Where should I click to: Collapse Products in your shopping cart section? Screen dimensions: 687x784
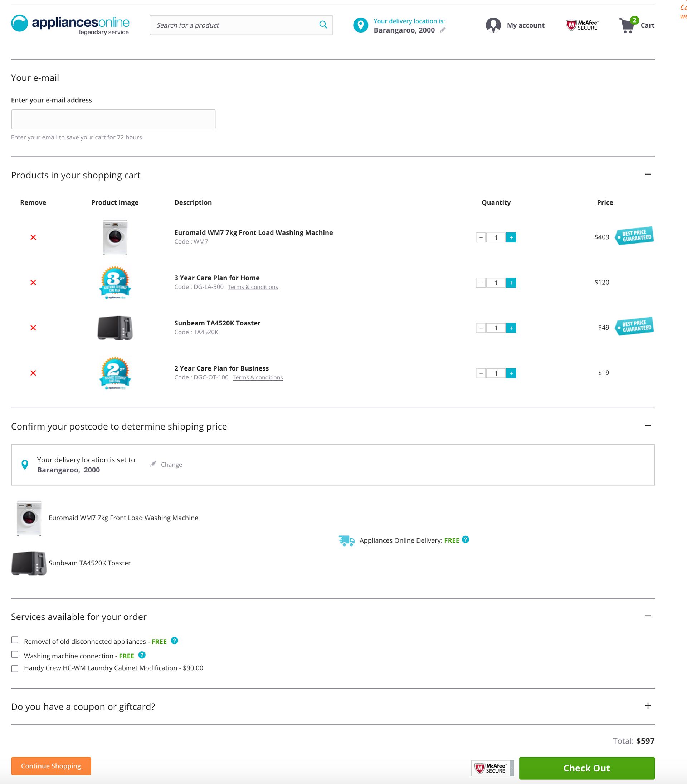(648, 174)
